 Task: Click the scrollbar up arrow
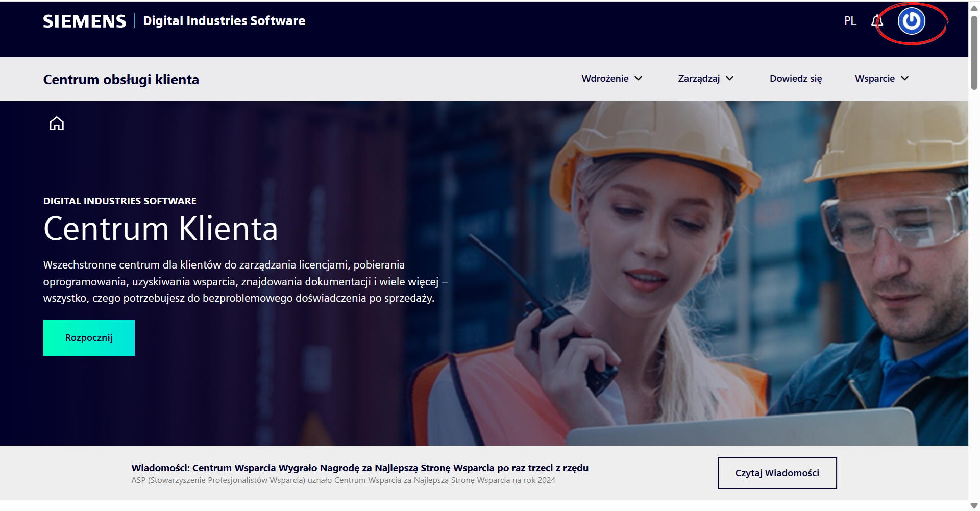click(x=974, y=7)
